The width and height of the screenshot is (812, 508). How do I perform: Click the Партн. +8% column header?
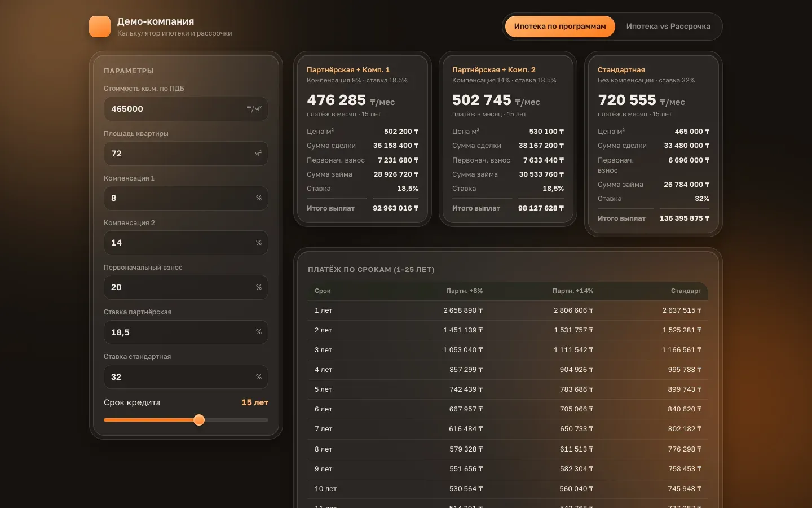pyautogui.click(x=465, y=291)
